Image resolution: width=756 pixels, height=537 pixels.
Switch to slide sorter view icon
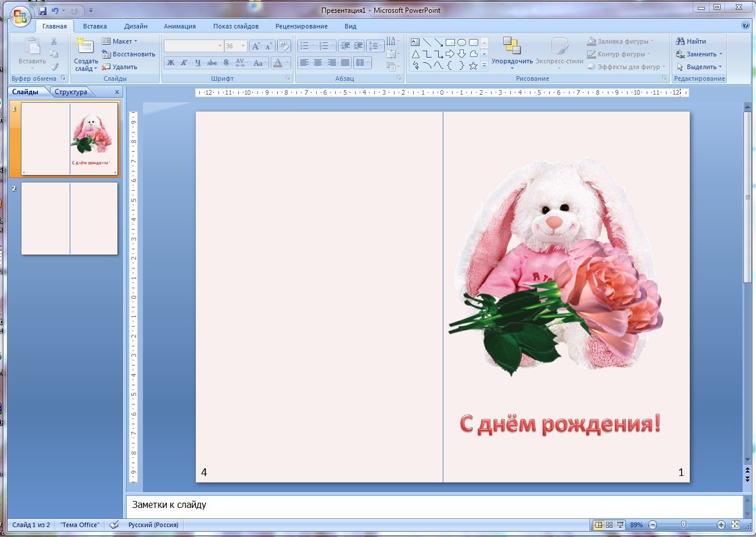tap(610, 525)
